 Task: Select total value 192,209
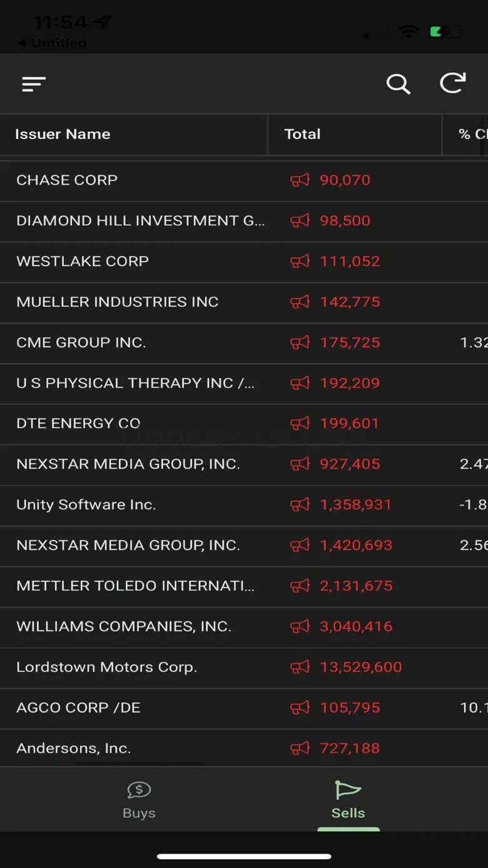[x=350, y=383]
